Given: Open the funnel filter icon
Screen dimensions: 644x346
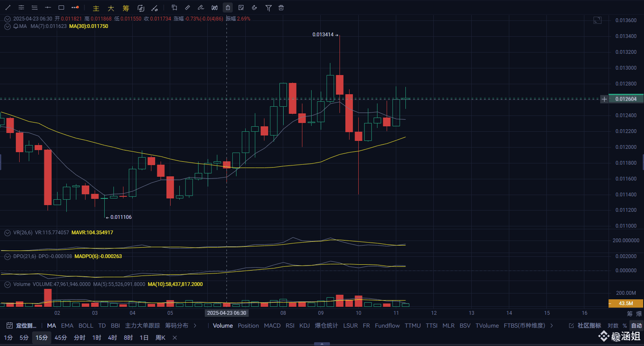Looking at the screenshot, I should tap(268, 8).
